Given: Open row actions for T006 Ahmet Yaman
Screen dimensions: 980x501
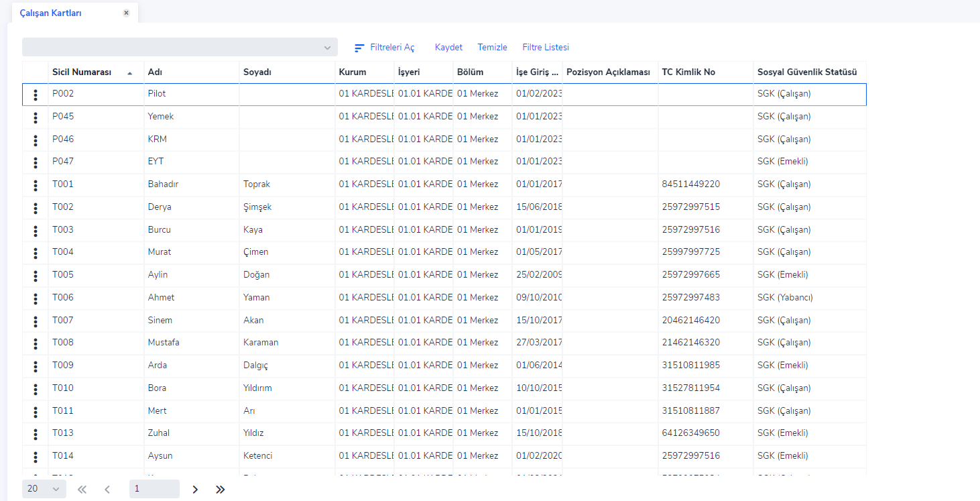Looking at the screenshot, I should (x=36, y=298).
